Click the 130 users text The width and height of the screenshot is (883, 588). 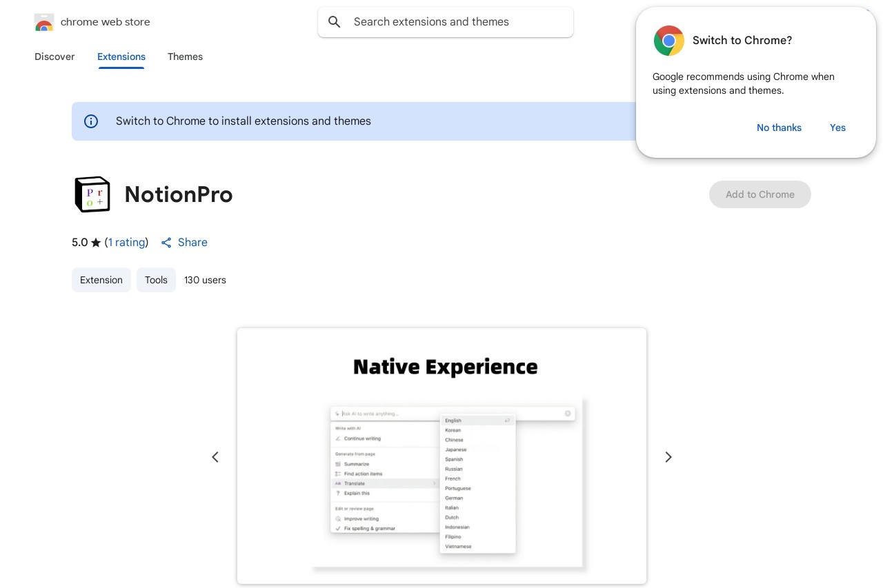tap(205, 280)
